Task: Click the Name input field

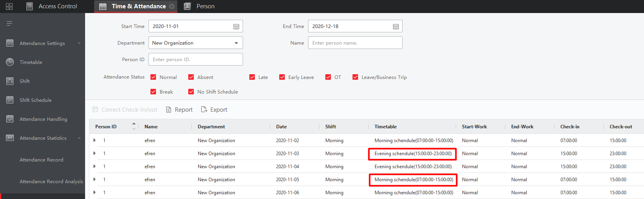Action: coord(355,43)
